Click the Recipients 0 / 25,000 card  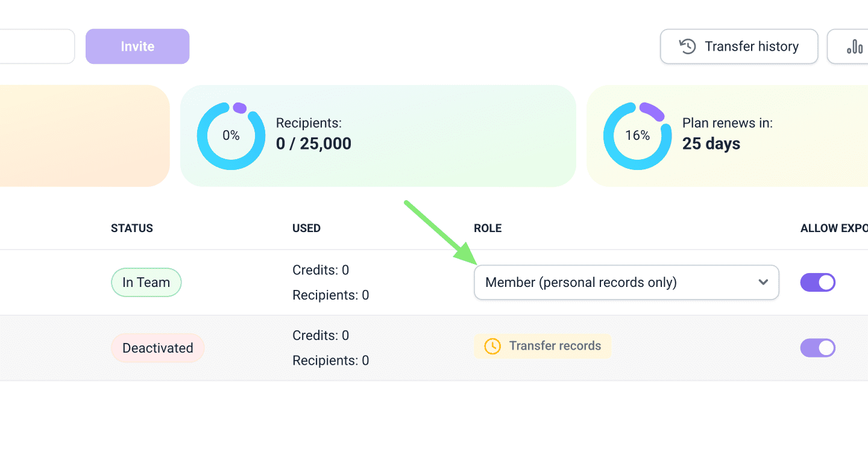378,136
